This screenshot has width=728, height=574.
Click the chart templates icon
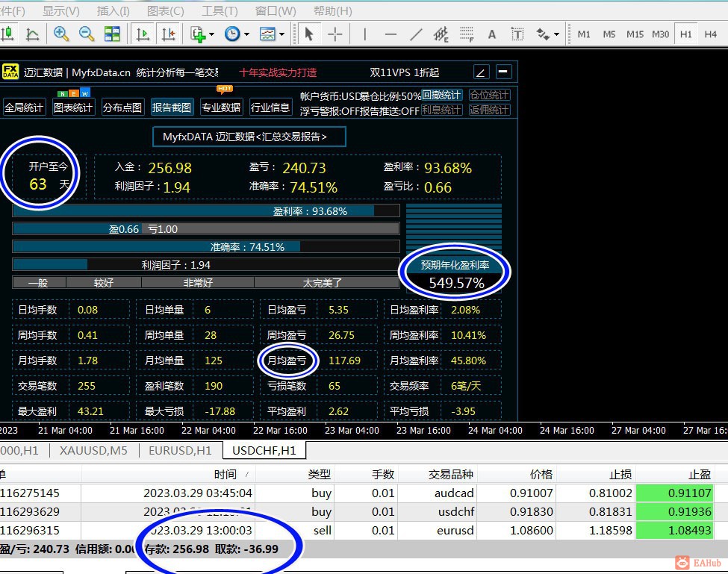[267, 34]
